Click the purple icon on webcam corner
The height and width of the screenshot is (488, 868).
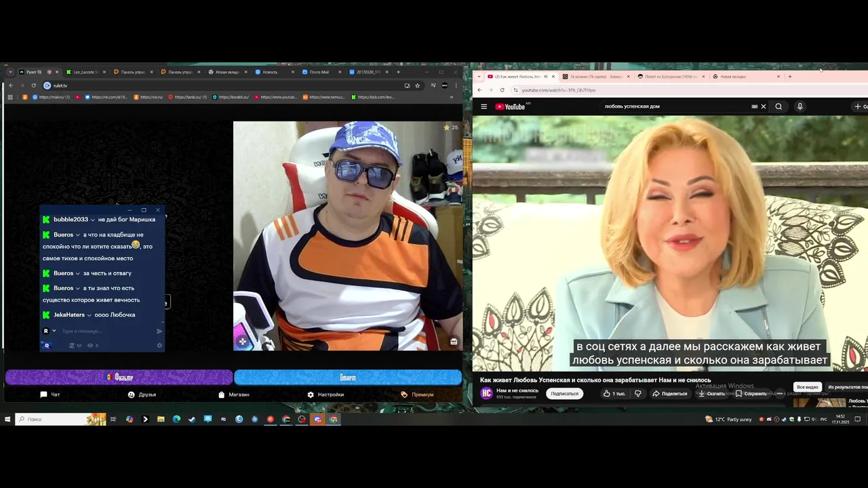[x=242, y=341]
